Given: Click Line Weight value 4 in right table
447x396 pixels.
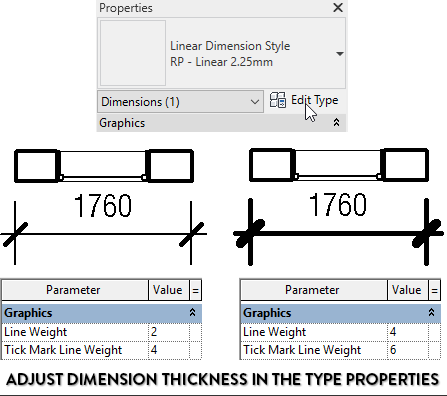Looking at the screenshot, I should [x=408, y=332].
